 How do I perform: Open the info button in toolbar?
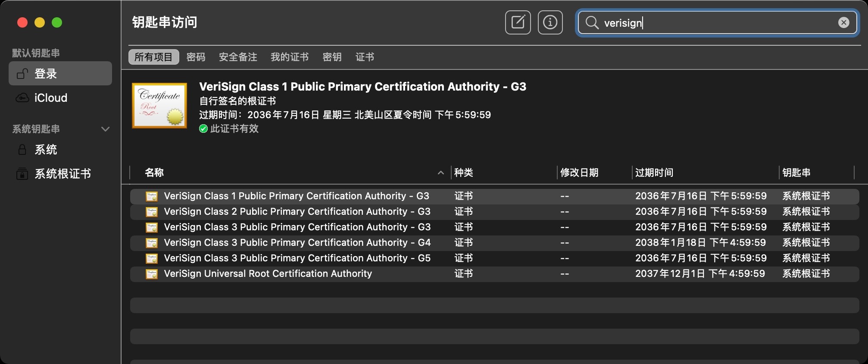(550, 22)
